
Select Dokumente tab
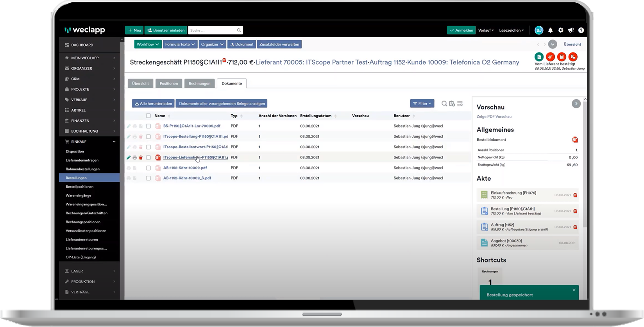pos(232,83)
